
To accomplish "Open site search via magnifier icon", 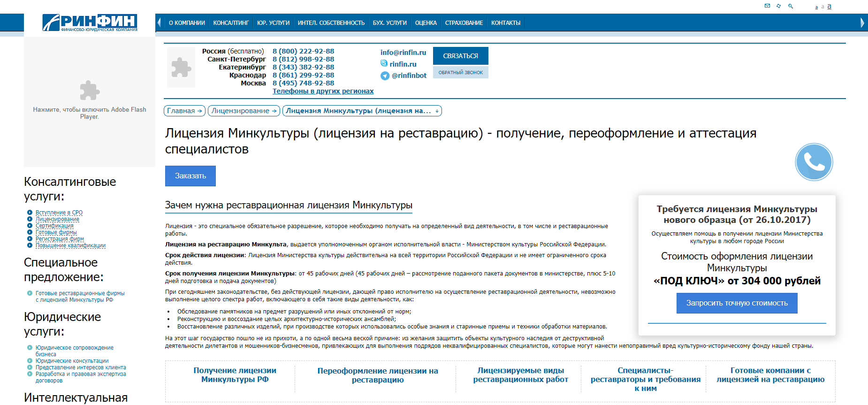I will click(x=791, y=6).
